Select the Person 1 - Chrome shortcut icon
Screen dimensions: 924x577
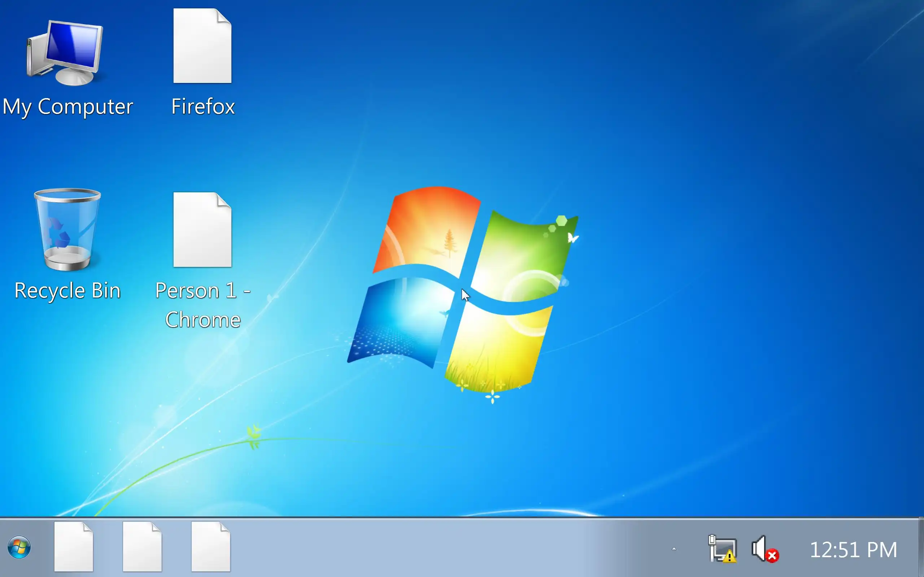pos(202,230)
